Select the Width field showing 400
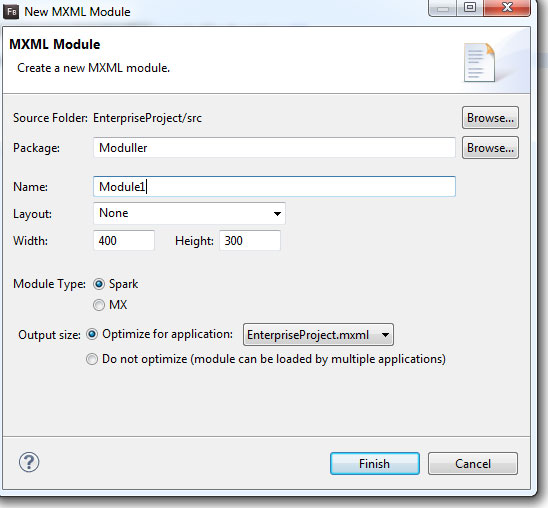 pos(124,240)
